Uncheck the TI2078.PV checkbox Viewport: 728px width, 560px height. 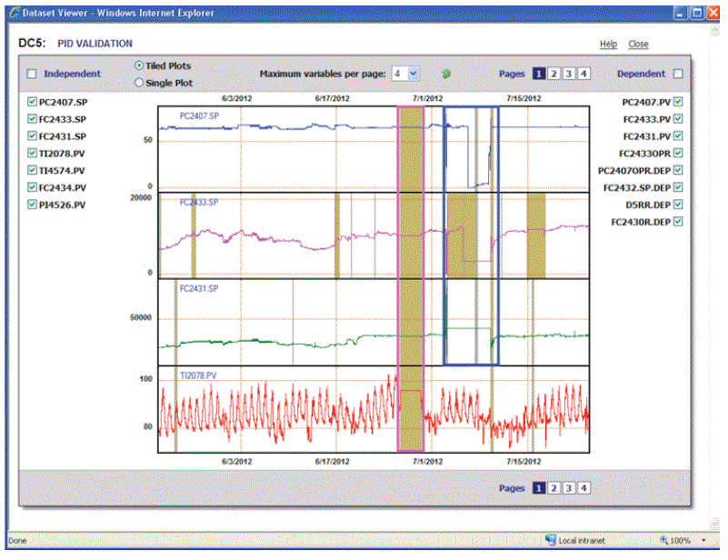(32, 154)
